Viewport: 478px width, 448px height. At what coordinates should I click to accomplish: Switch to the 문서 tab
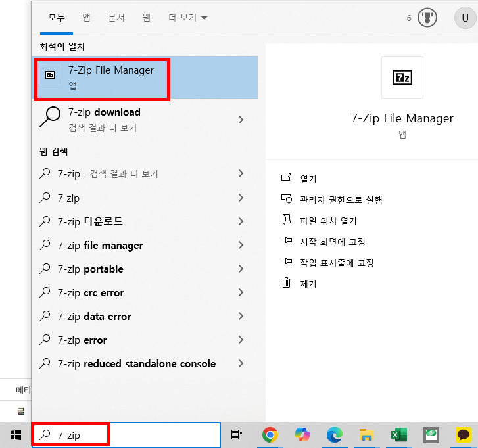[x=116, y=18]
